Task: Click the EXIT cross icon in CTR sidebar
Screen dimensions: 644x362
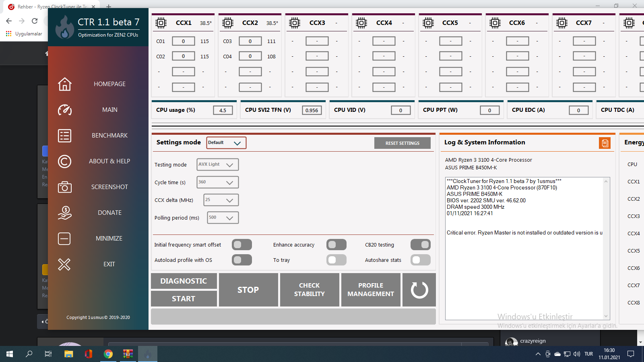Action: coord(64,264)
